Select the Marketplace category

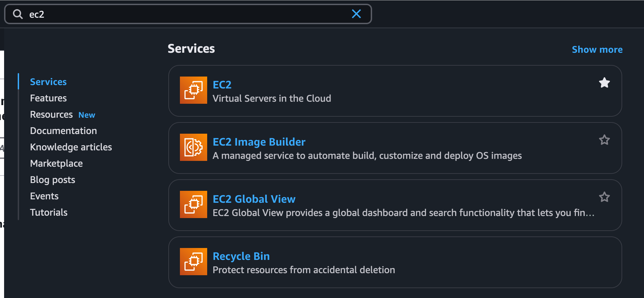point(56,164)
